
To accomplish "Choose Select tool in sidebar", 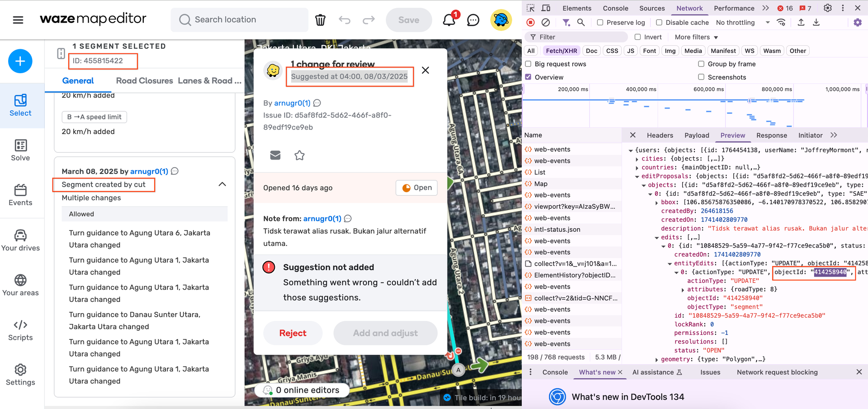I will click(x=20, y=105).
